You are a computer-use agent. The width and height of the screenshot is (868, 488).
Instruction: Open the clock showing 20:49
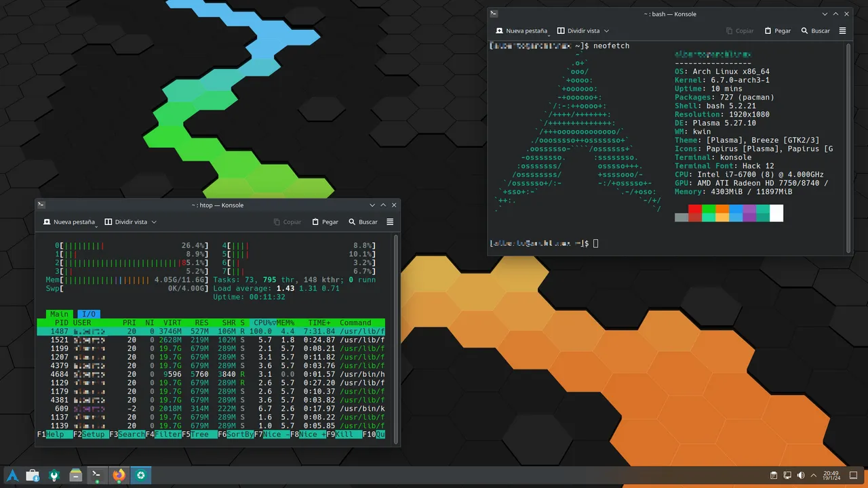(831, 475)
